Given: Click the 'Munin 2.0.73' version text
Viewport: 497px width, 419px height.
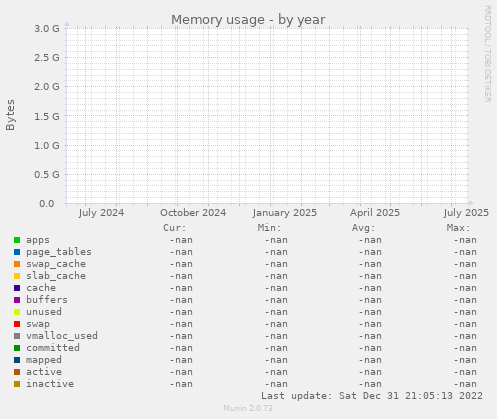Looking at the screenshot, I should click(x=248, y=408).
